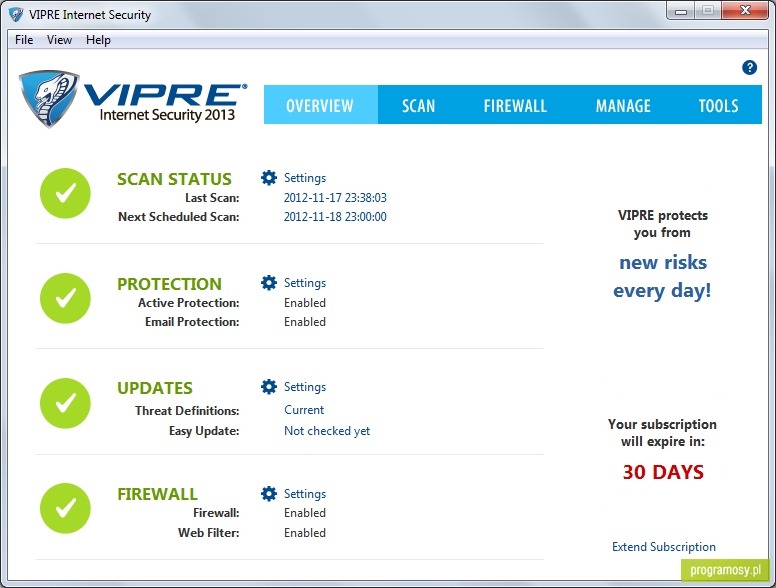The height and width of the screenshot is (588, 776).
Task: Click the green checkmark beside Scan Status
Action: (65, 193)
